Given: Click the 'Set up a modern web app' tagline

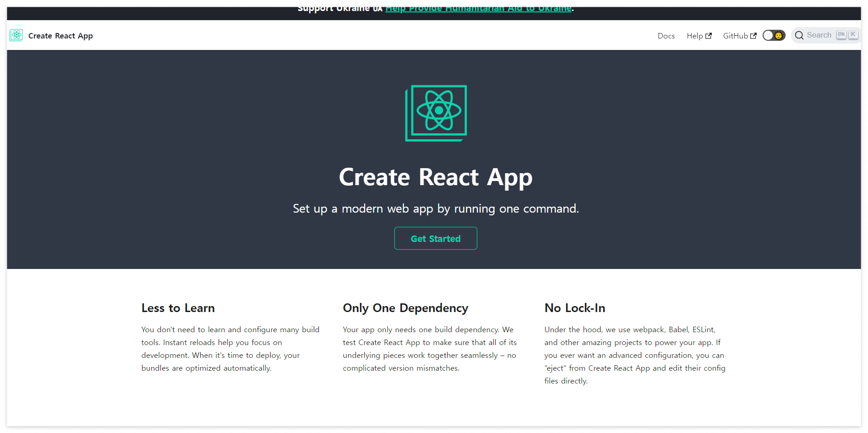Looking at the screenshot, I should point(436,209).
